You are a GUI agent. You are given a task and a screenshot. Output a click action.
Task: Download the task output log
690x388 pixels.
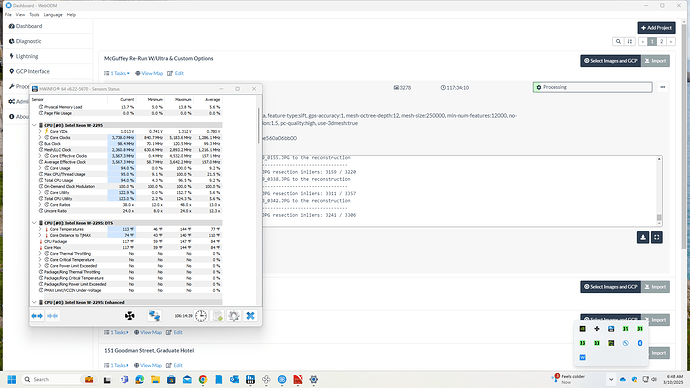click(643, 238)
